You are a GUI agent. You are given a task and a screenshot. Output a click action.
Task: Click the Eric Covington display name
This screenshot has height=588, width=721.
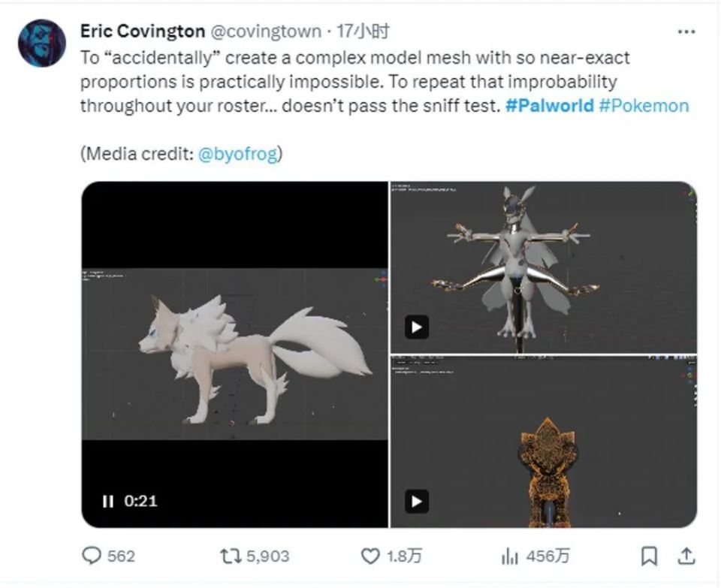143,32
